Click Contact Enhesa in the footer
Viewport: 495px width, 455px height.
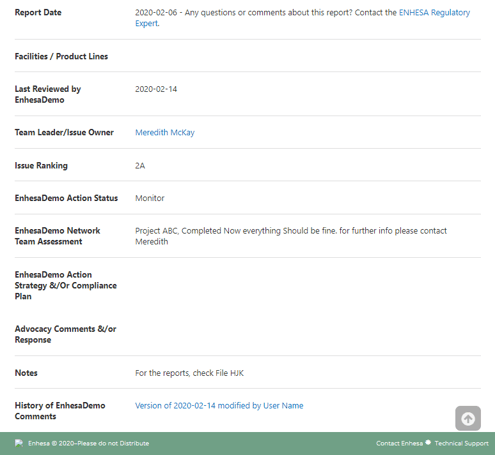(399, 443)
